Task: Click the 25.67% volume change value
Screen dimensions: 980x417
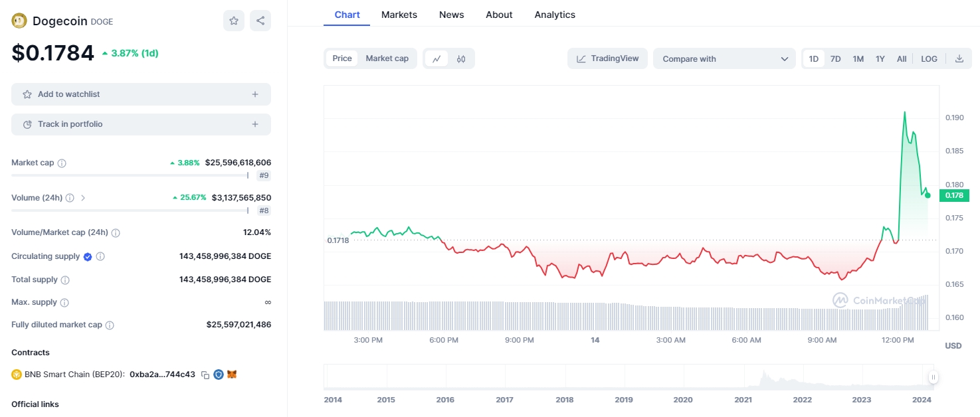Action: coord(189,198)
